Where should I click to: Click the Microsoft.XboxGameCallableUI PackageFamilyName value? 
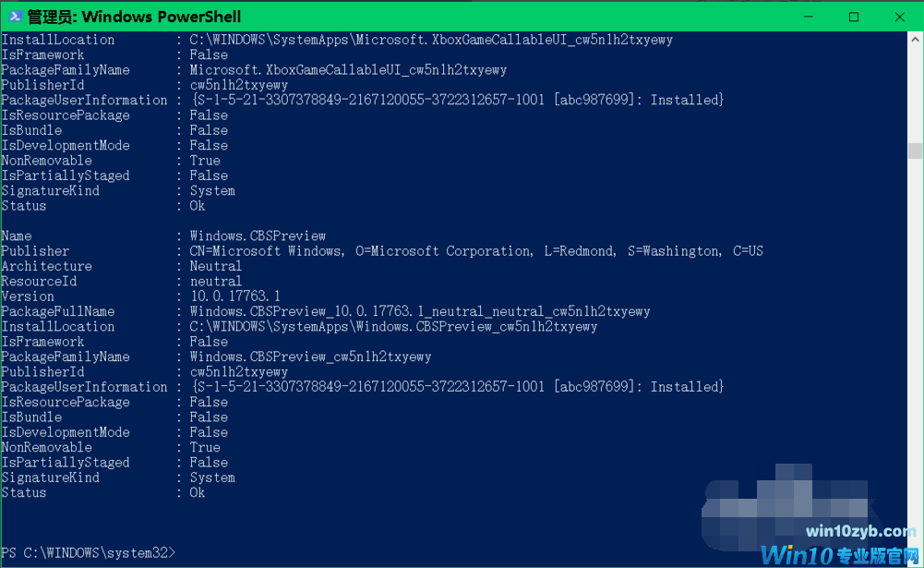click(x=348, y=70)
